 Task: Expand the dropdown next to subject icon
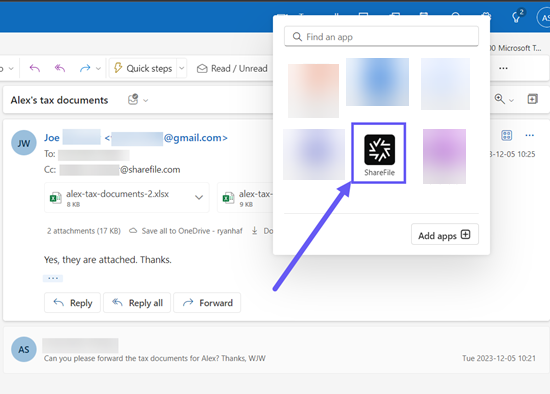coord(146,101)
